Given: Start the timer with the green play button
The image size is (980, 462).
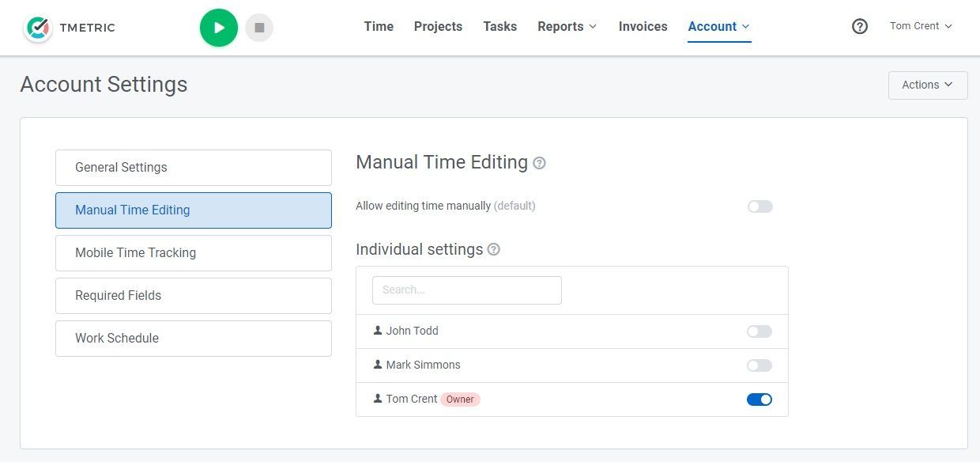Looking at the screenshot, I should pos(219,28).
